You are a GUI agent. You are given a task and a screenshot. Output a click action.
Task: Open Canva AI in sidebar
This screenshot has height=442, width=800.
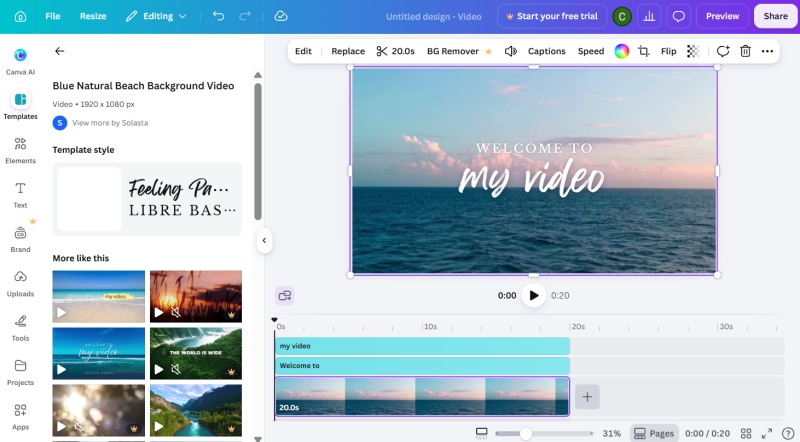pos(20,61)
